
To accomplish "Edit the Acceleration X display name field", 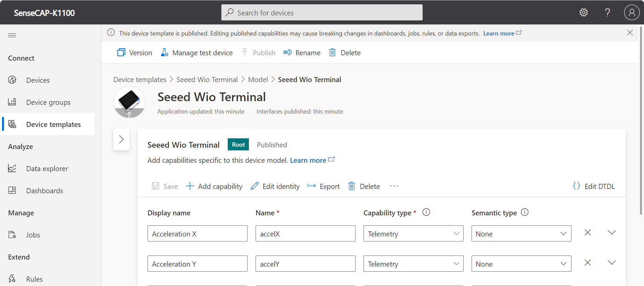I will (198, 233).
